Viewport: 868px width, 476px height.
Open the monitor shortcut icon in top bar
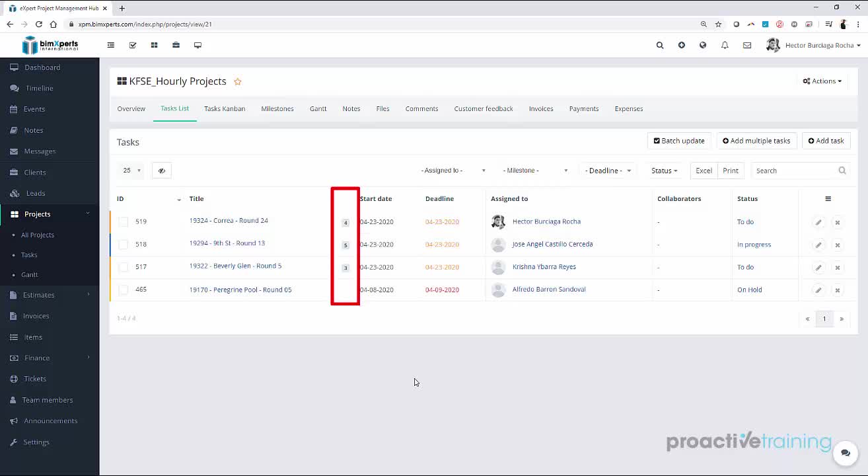point(198,45)
